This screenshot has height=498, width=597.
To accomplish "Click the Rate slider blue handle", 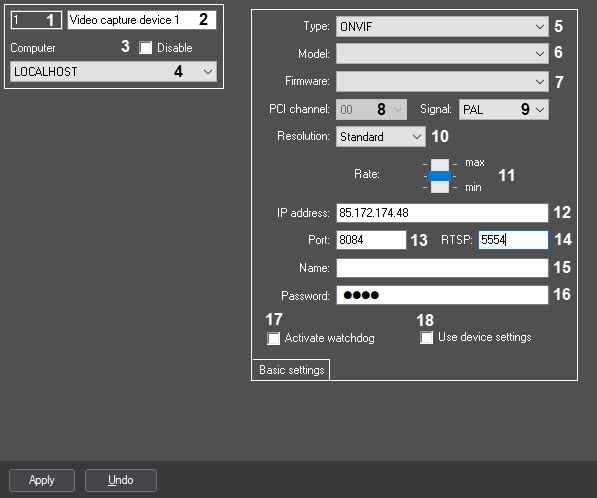I will [439, 176].
